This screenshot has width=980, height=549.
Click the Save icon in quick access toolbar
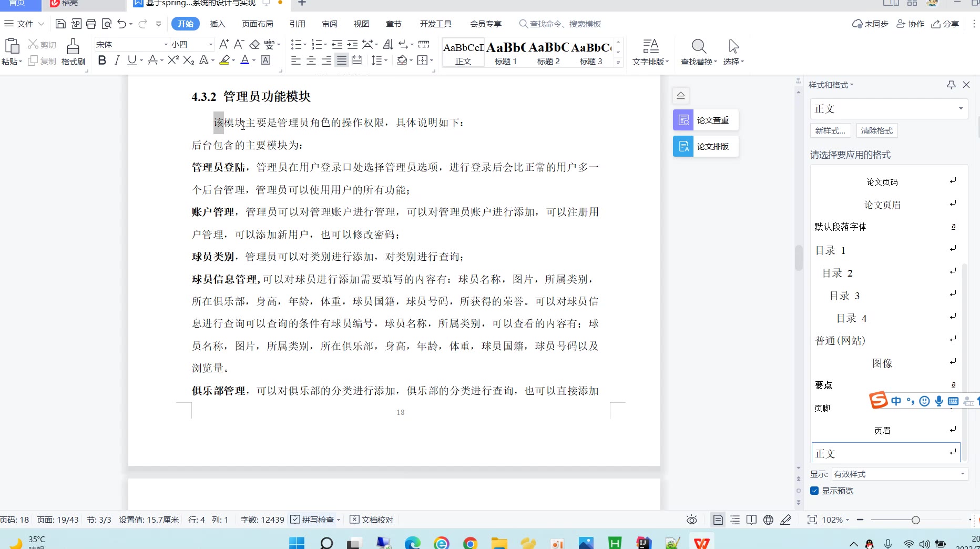point(60,24)
